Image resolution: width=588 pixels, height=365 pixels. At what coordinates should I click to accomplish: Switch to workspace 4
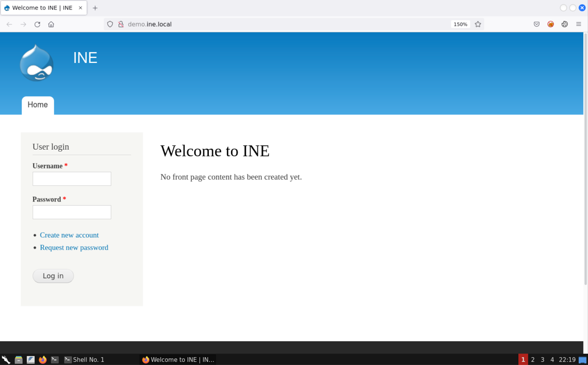552,359
